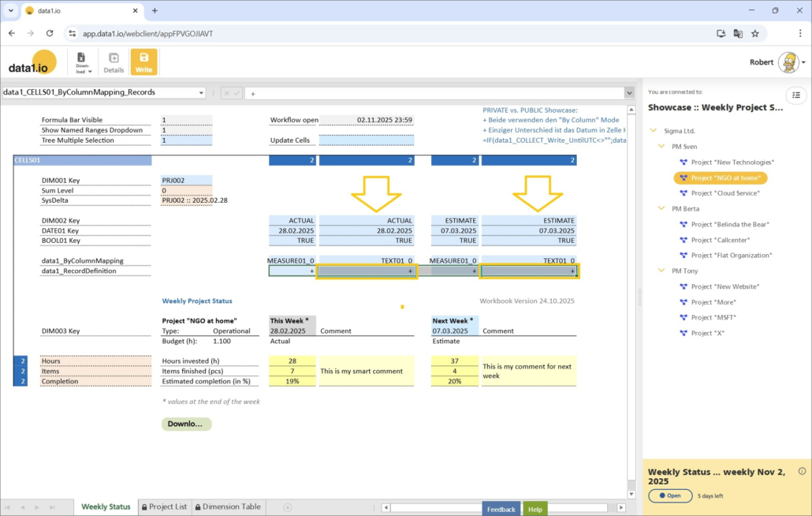812x516 pixels.
Task: Open the named range name box dropdown
Action: (200, 92)
